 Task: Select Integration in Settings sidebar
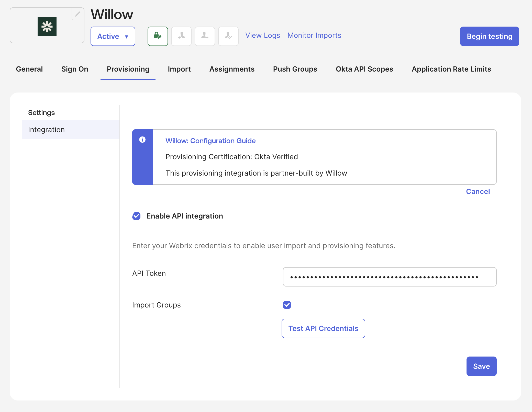point(71,130)
